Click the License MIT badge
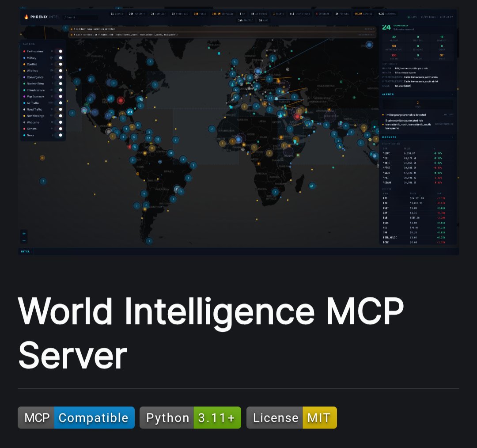The width and height of the screenshot is (477, 448). [292, 418]
